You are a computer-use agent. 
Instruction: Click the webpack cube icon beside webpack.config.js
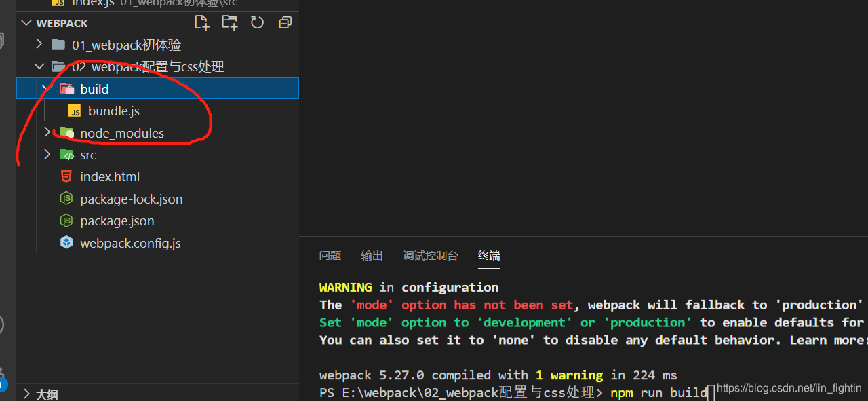(66, 243)
